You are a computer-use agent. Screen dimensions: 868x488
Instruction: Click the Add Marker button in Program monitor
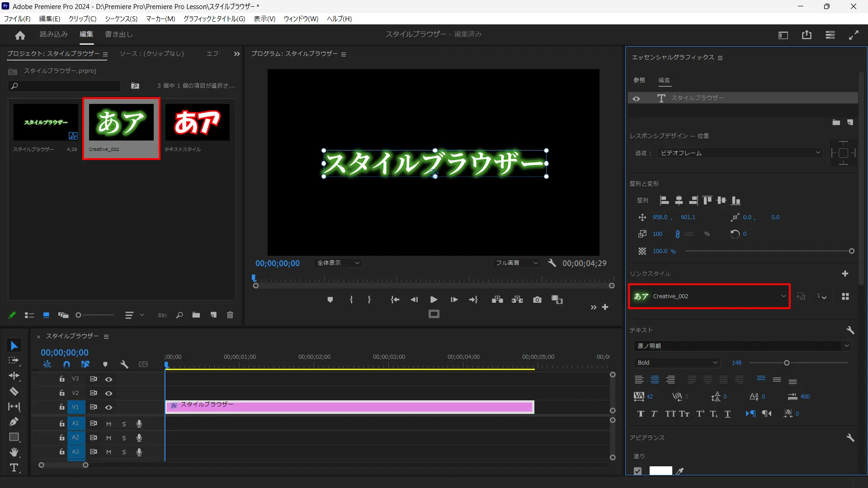pyautogui.click(x=330, y=300)
